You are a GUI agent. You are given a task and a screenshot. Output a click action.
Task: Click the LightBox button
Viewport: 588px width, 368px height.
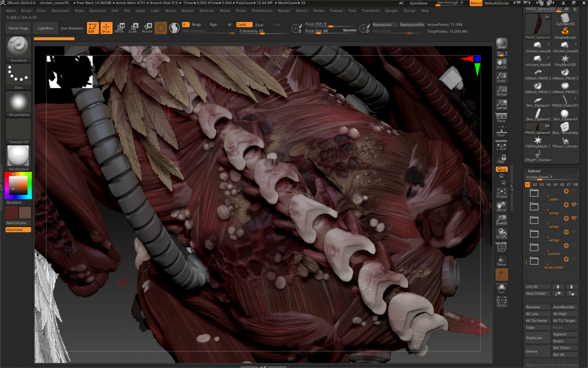click(x=45, y=28)
